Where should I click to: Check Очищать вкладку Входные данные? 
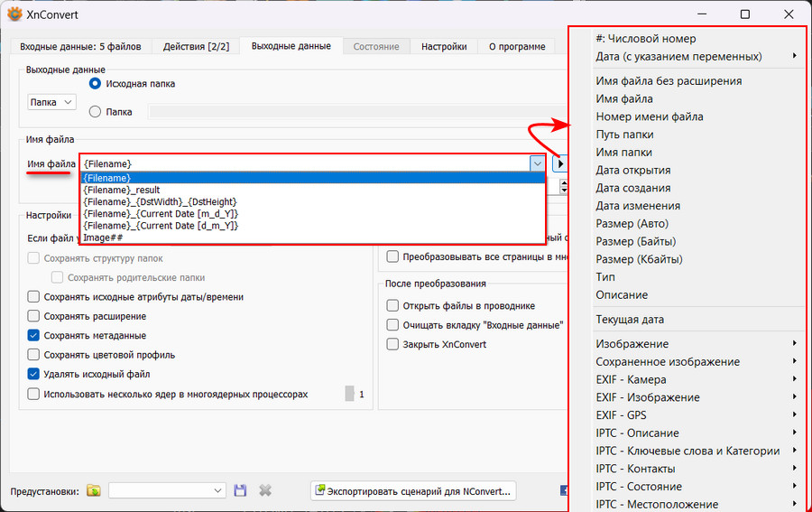[392, 325]
